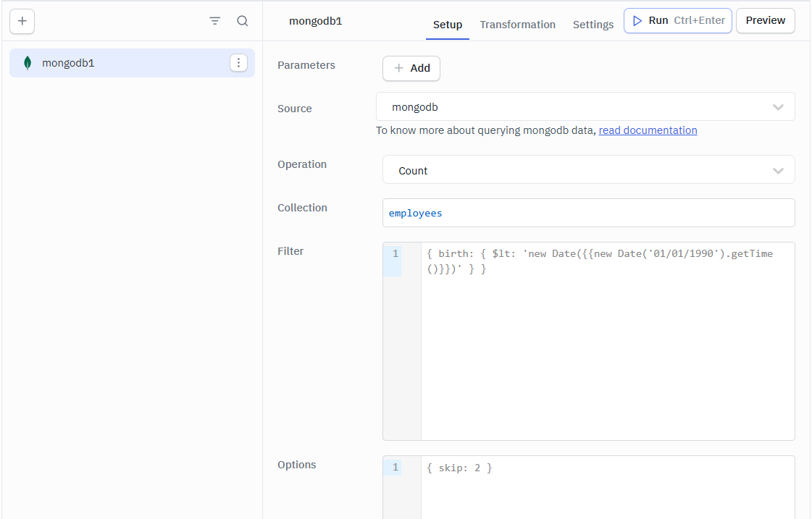Click the Collection field containing employees
812x519 pixels.
588,213
